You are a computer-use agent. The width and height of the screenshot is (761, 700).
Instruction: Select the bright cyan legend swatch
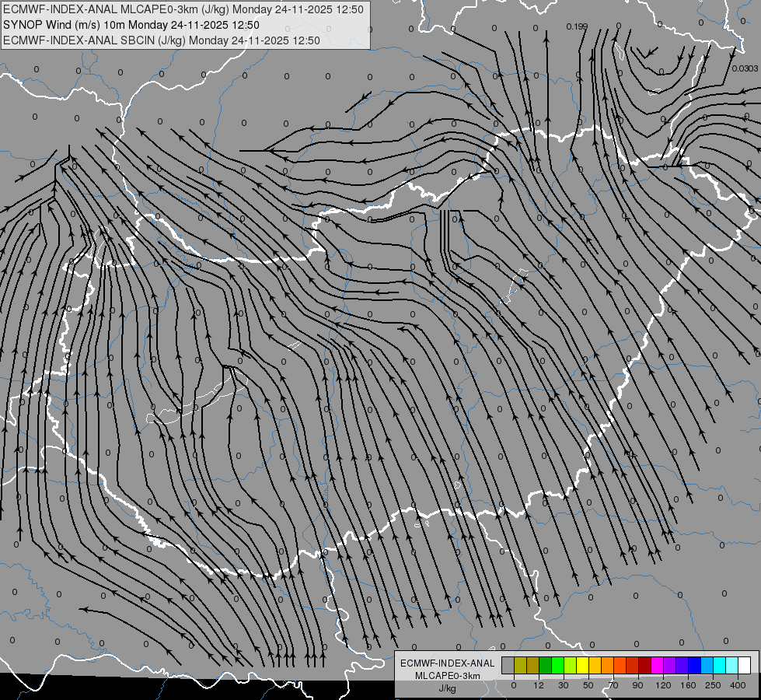(719, 665)
